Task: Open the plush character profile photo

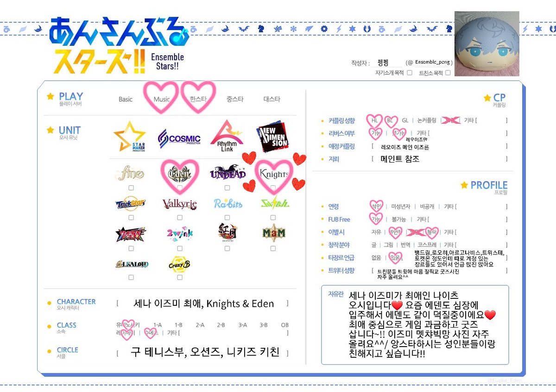Action: (x=486, y=44)
